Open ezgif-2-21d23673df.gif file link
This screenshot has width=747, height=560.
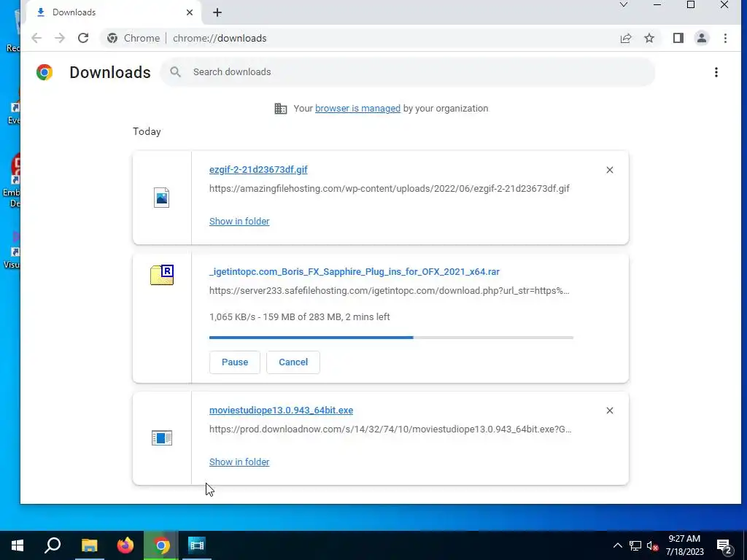pyautogui.click(x=258, y=169)
